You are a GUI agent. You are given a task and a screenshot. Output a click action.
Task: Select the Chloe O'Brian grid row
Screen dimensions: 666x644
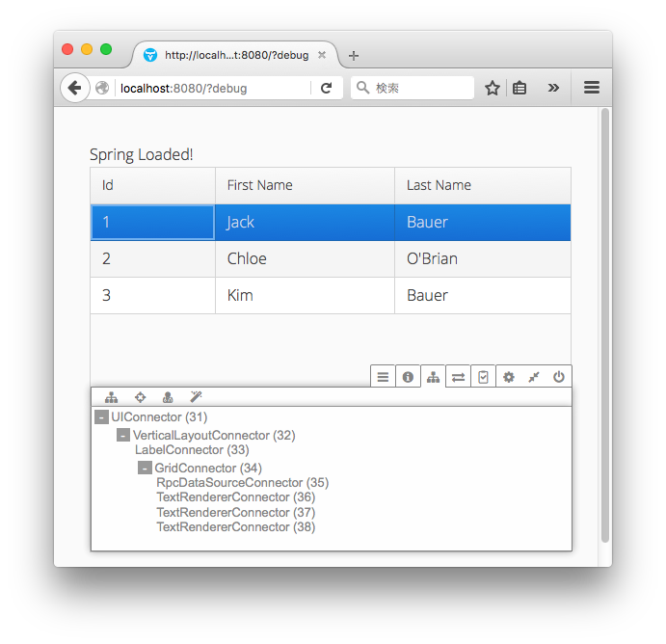point(330,258)
